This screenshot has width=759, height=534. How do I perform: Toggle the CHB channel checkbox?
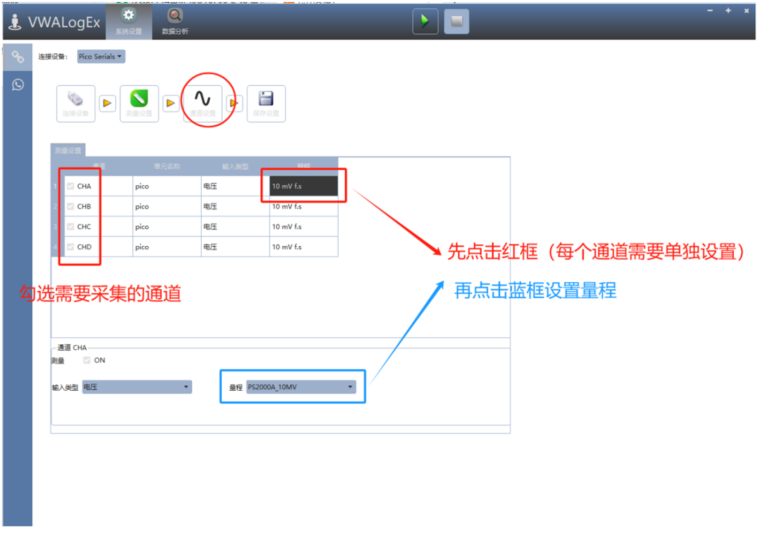pos(70,206)
